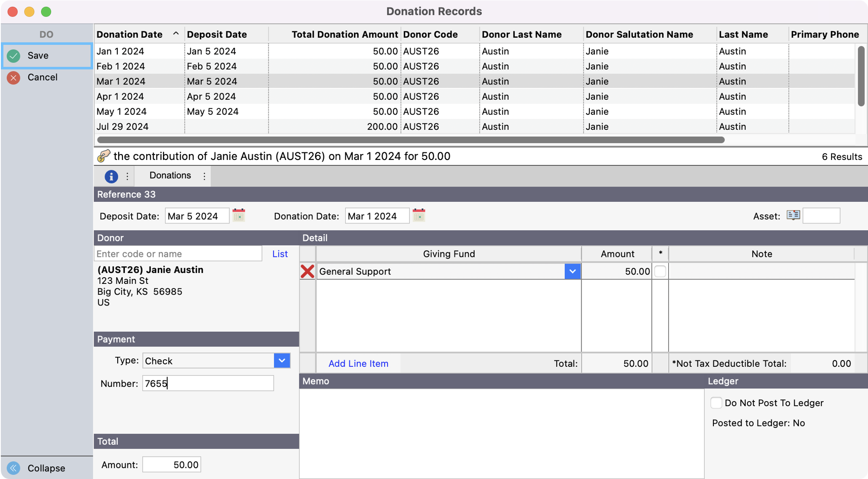Sort by Donation Date column header
Viewport: 868px width, 479px height.
pyautogui.click(x=130, y=34)
